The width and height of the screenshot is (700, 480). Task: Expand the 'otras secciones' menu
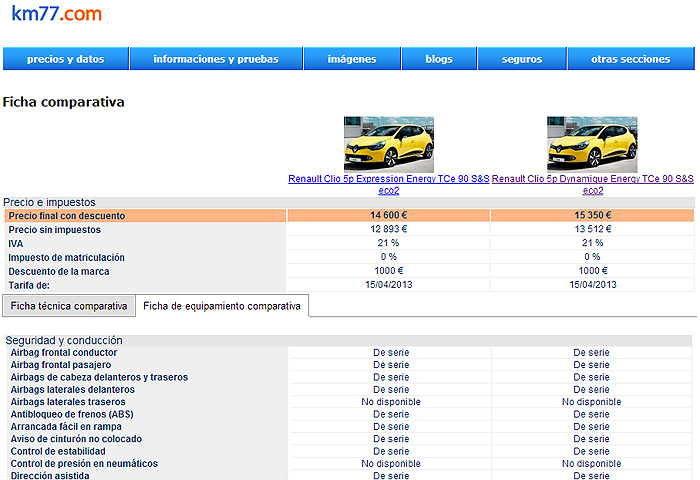630,59
